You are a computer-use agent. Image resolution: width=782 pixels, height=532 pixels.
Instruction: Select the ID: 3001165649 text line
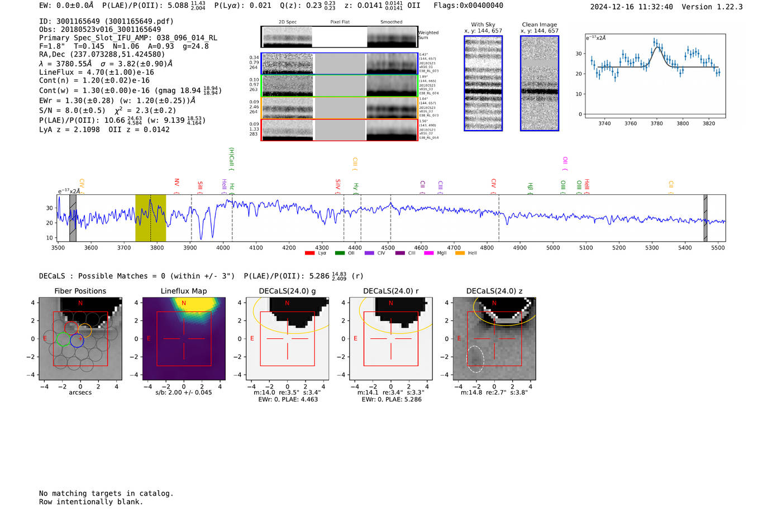(106, 21)
